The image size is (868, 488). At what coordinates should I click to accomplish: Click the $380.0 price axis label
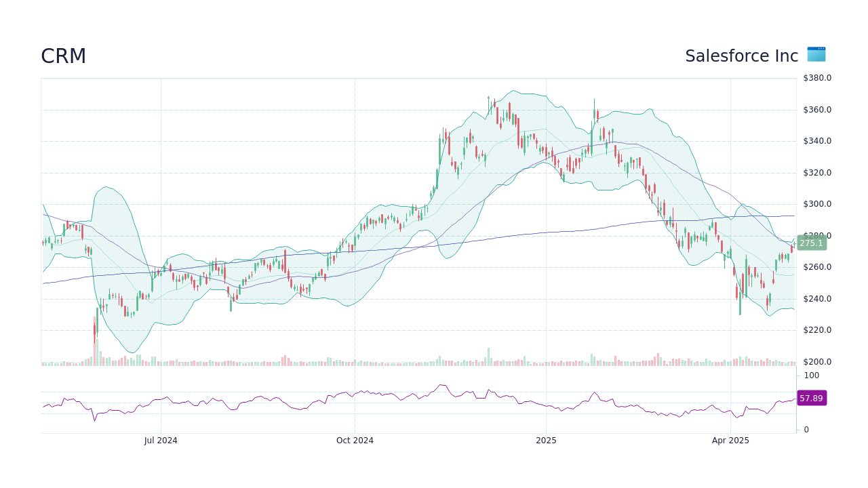[x=817, y=78]
